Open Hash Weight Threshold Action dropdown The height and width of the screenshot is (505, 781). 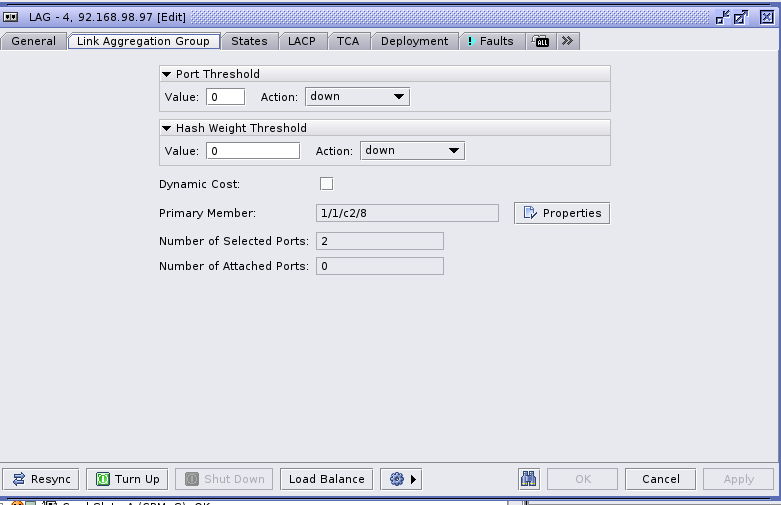coord(412,151)
